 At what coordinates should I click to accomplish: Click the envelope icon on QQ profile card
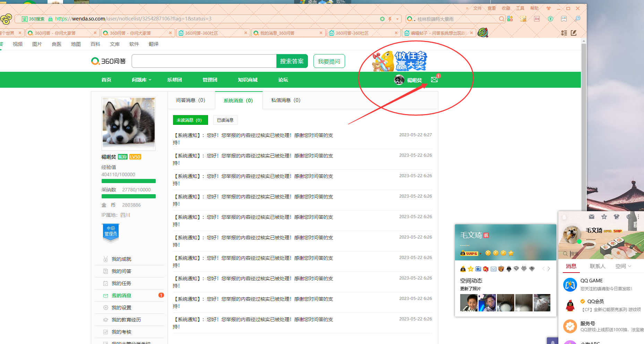coord(493,269)
